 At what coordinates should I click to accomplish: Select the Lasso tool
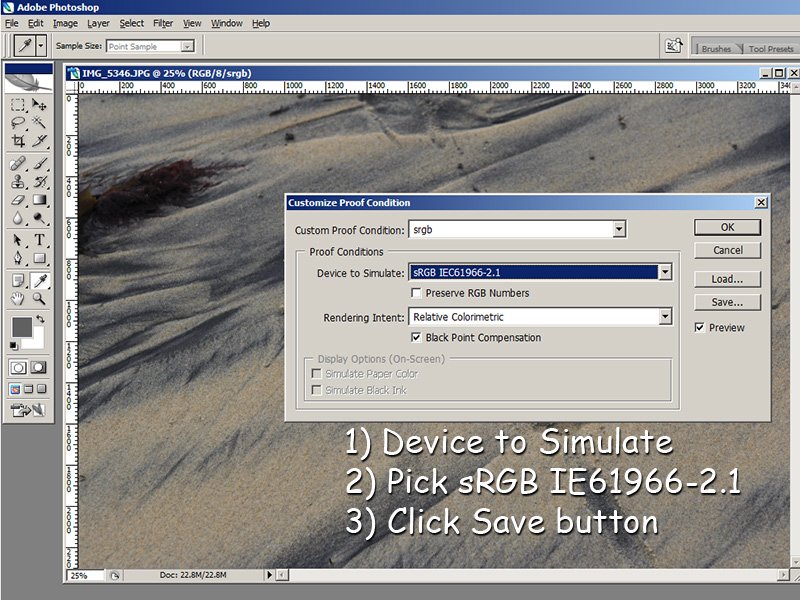[x=18, y=122]
